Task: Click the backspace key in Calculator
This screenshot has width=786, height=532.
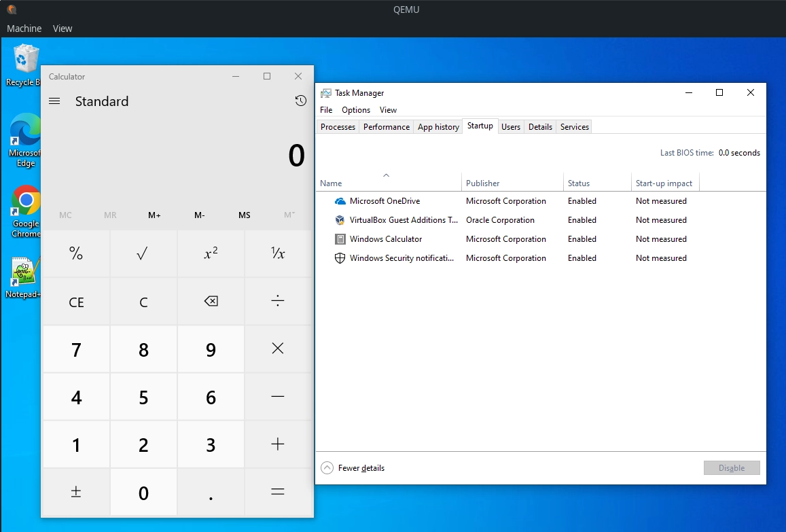Action: point(211,302)
